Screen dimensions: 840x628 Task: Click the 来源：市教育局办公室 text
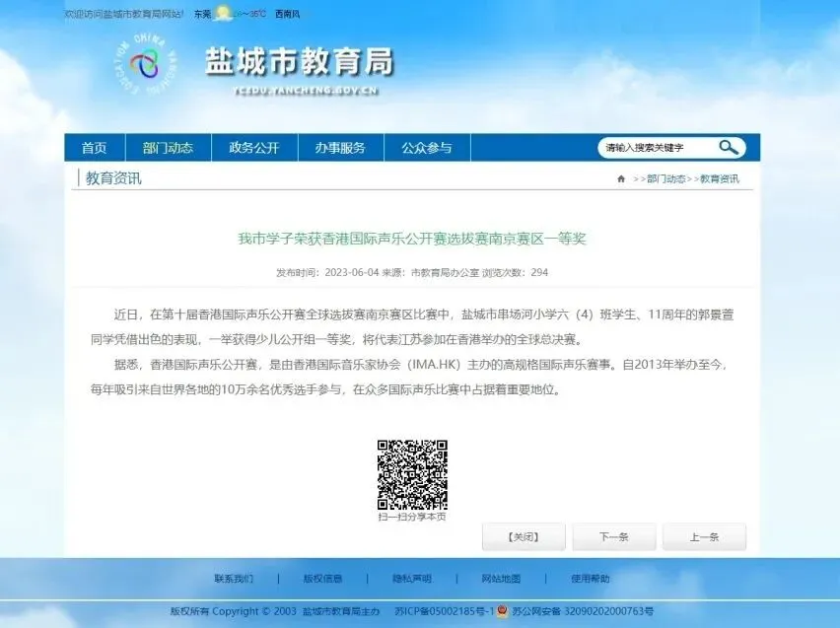pyautogui.click(x=430, y=272)
